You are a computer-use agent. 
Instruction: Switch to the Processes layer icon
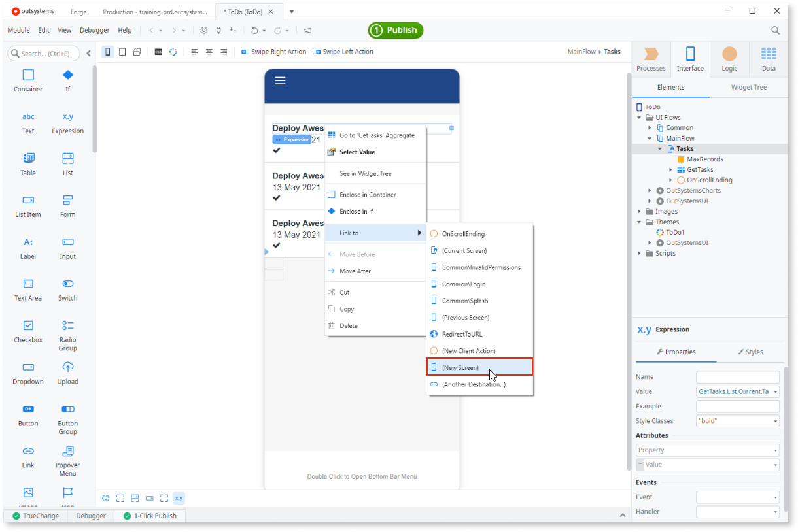tap(651, 59)
